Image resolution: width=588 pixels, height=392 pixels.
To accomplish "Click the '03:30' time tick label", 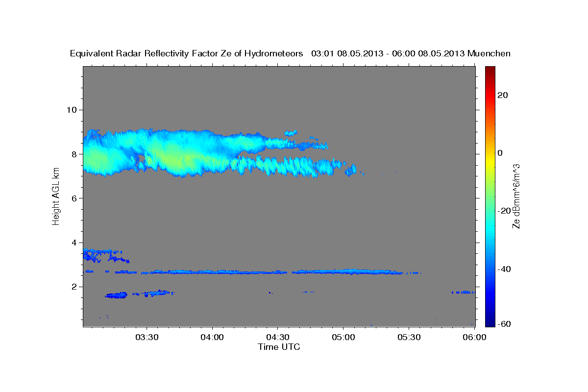I will click(x=147, y=338).
